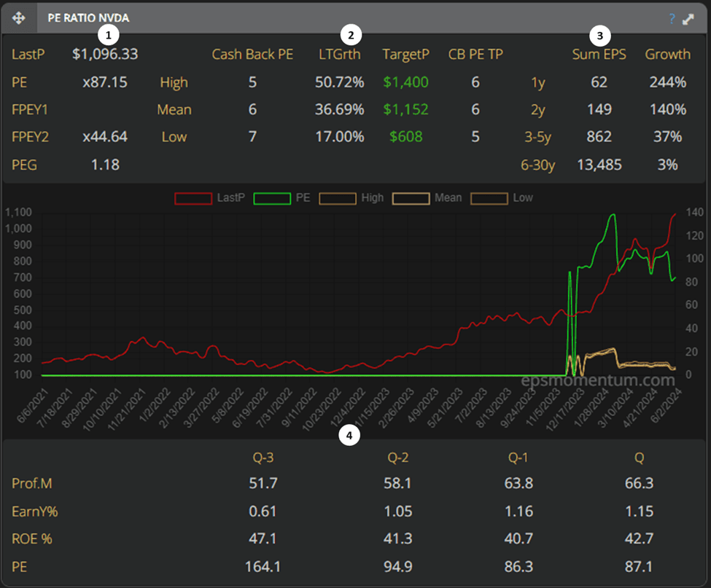
Task: Select the $1,152 mean target price
Action: pyautogui.click(x=406, y=109)
